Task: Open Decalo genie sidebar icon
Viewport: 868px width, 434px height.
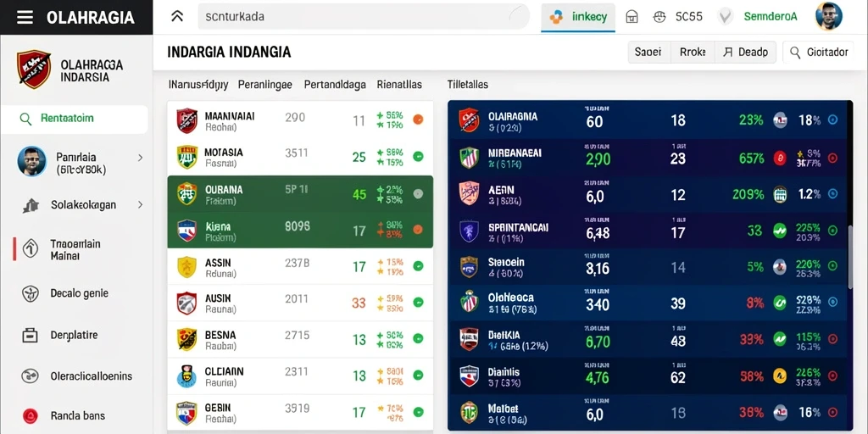Action: pos(30,293)
